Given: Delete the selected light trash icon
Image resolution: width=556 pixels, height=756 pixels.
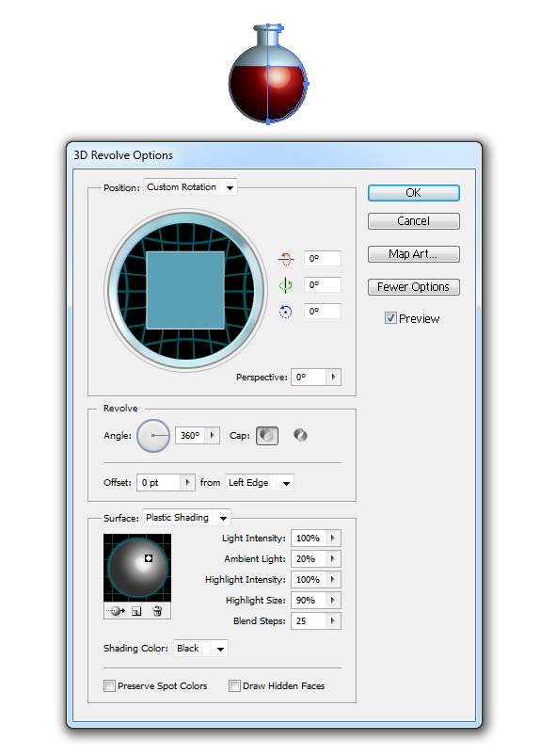Looking at the screenshot, I should [x=157, y=611].
